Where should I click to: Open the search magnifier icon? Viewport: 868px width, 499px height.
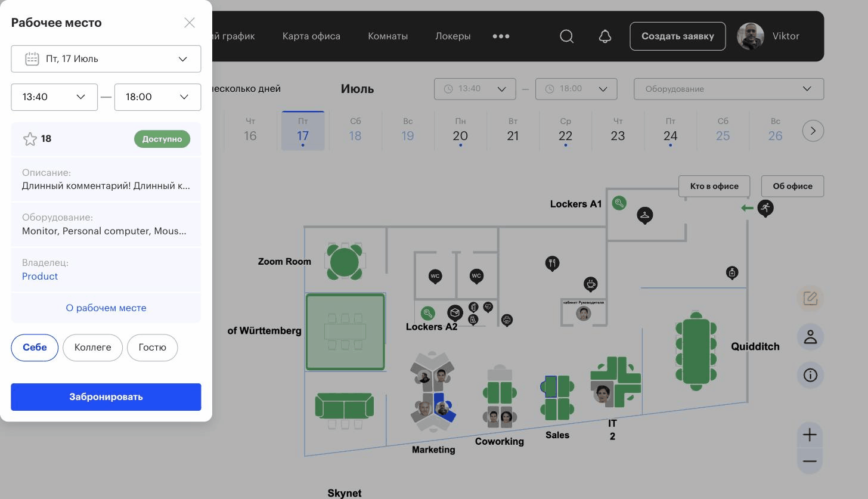(x=567, y=36)
